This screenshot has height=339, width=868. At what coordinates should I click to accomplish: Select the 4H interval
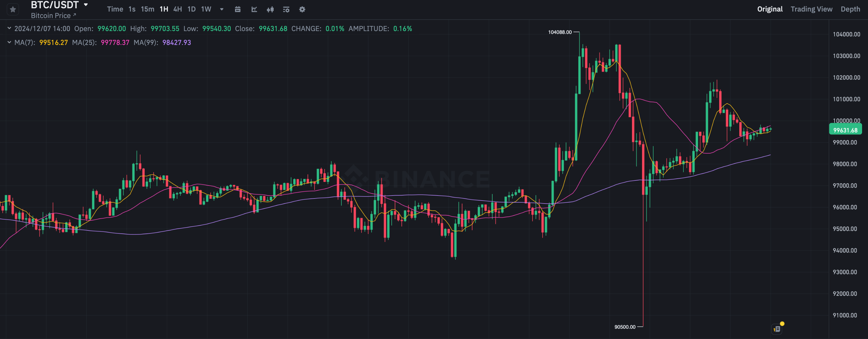[x=178, y=9]
